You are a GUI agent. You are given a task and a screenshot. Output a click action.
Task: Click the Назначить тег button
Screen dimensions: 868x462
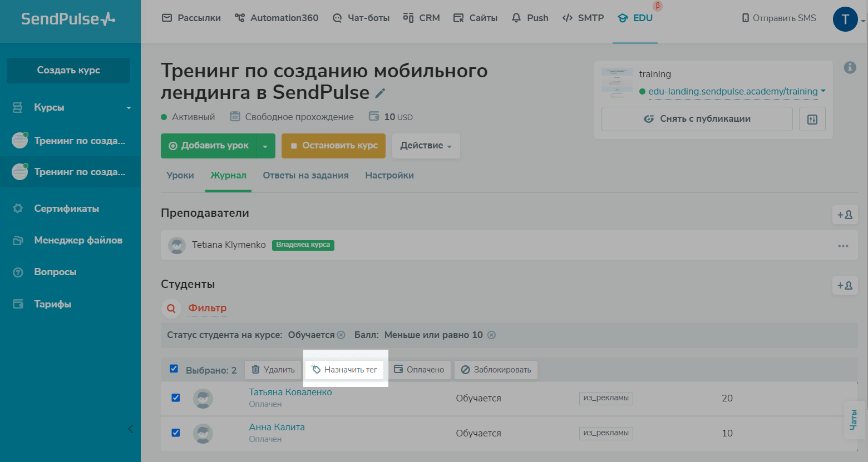[344, 370]
